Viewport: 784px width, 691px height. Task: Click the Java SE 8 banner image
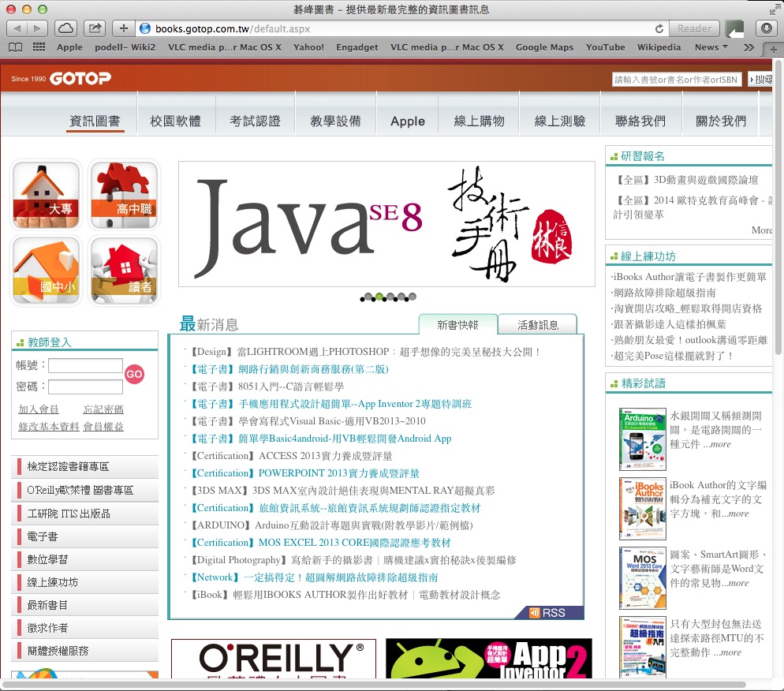386,224
